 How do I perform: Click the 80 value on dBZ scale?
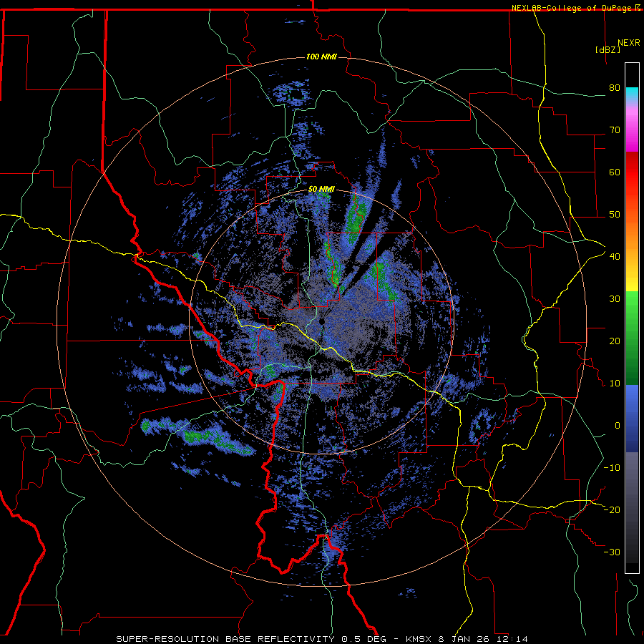615,88
